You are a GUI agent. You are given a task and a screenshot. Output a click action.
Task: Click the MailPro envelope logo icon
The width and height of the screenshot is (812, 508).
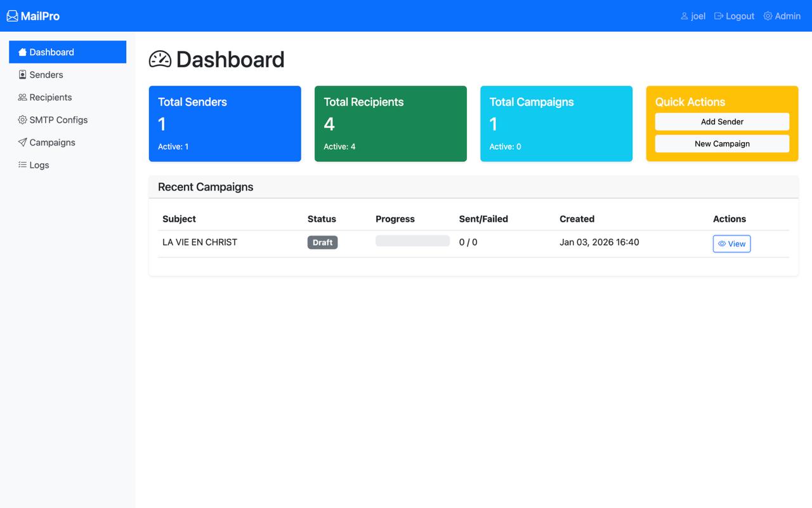pyautogui.click(x=12, y=16)
